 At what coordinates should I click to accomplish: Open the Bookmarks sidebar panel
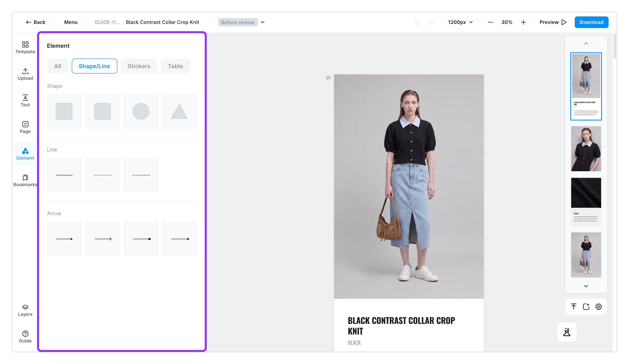click(x=25, y=181)
